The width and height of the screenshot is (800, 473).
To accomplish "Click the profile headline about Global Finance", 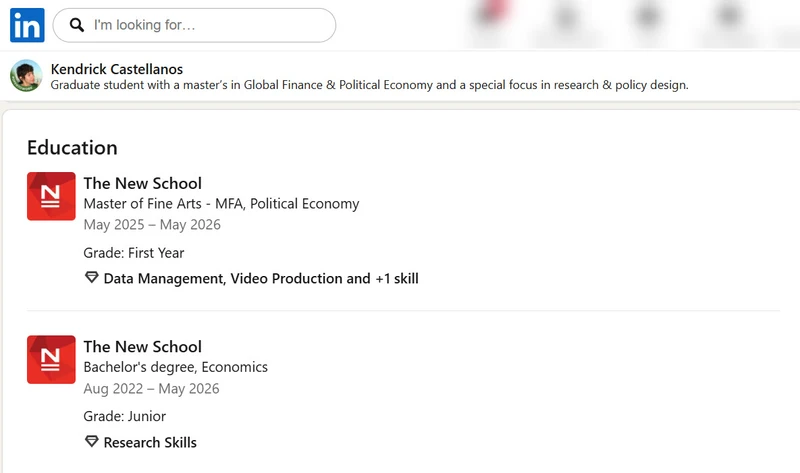I will pyautogui.click(x=369, y=85).
